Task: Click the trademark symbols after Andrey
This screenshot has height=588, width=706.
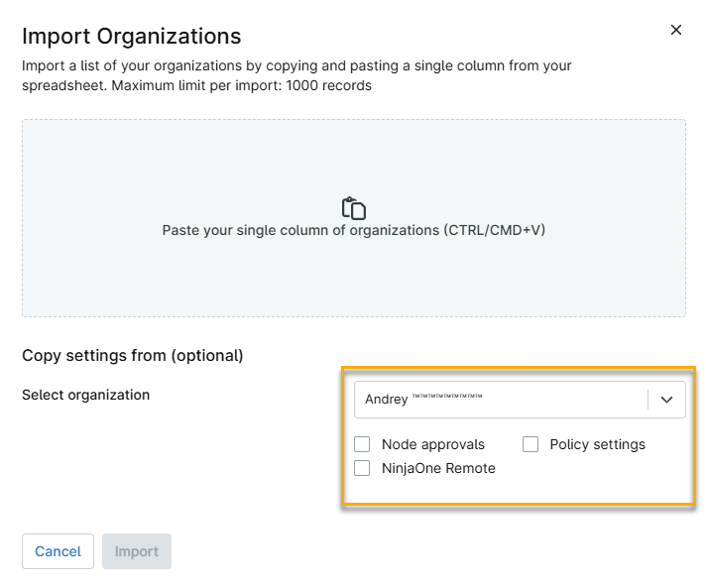Action: click(447, 398)
